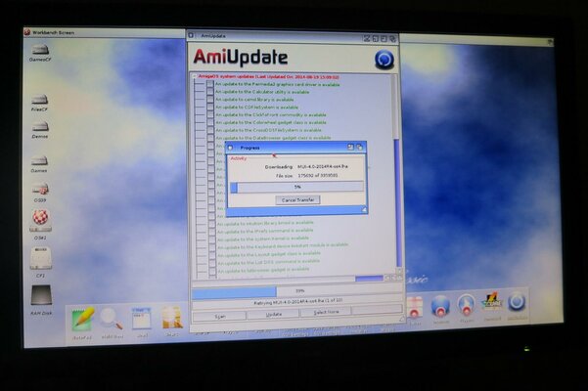Open the OS41 boing ball disk icon
Image resolution: width=588 pixels, height=391 pixels.
pyautogui.click(x=40, y=219)
